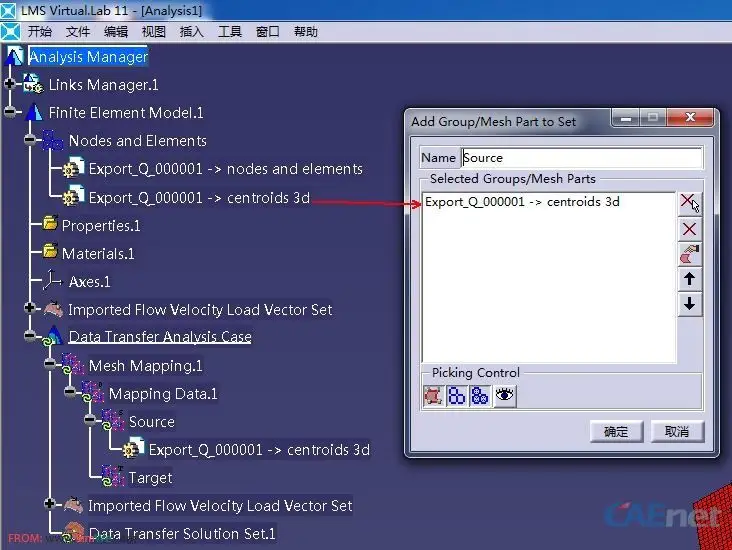732x550 pixels.
Task: Click the Axes.1 axis icon
Action: tap(52, 280)
